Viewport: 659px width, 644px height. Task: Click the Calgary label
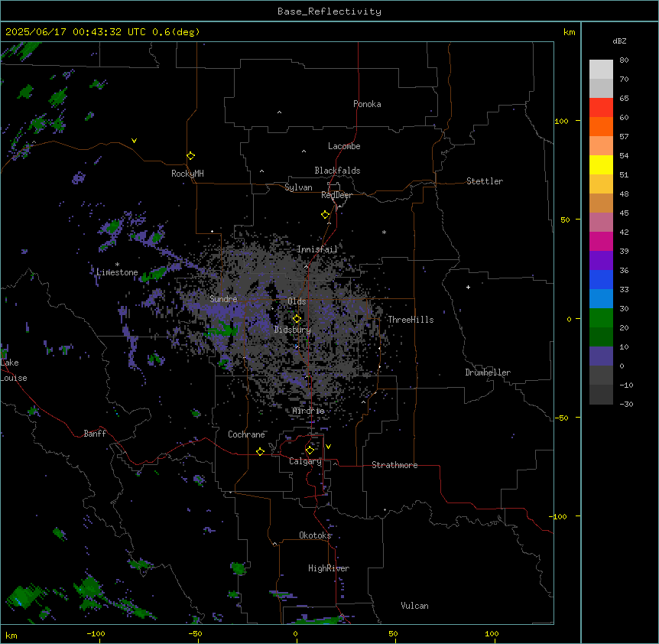305,461
